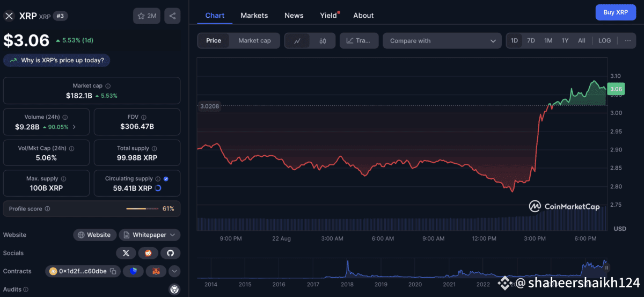Open the Chart tab
Image resolution: width=644 pixels, height=297 pixels.
click(x=215, y=16)
